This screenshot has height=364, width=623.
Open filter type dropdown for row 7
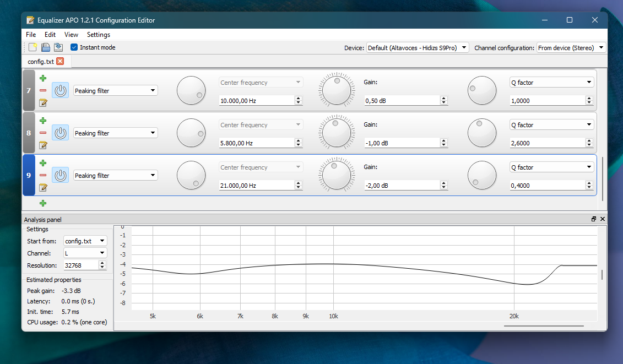(115, 91)
